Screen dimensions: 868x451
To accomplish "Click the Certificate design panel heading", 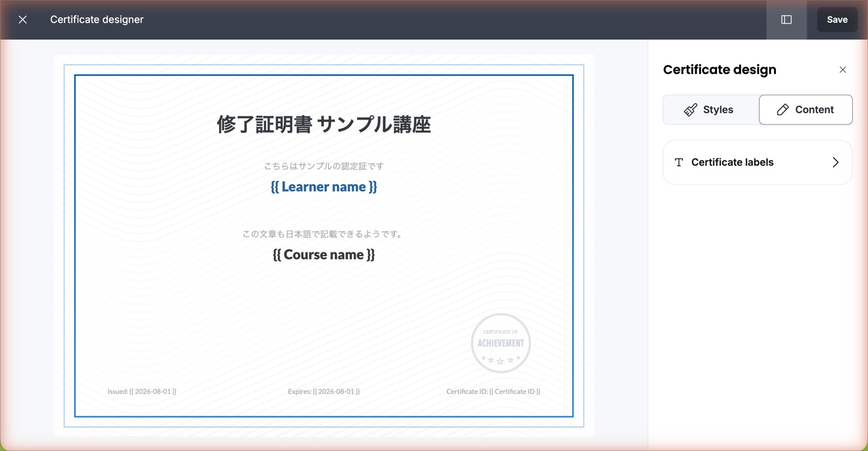I will (720, 70).
